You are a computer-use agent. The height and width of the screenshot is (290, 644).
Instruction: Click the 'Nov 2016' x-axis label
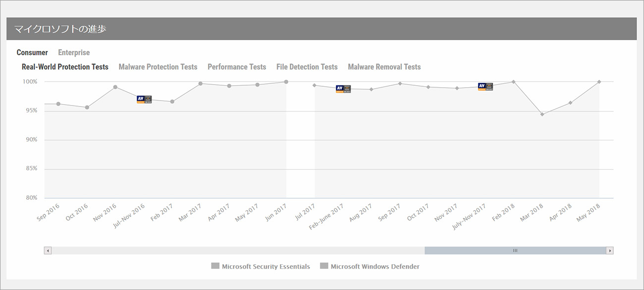[105, 212]
